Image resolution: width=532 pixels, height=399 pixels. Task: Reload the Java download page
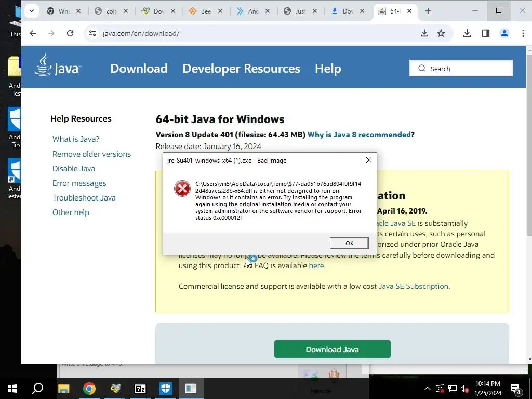tap(70, 33)
